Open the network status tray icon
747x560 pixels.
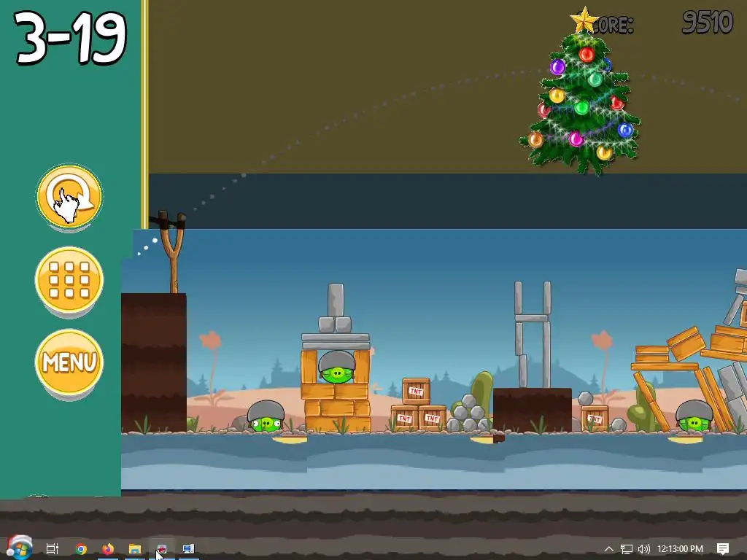pyautogui.click(x=627, y=549)
